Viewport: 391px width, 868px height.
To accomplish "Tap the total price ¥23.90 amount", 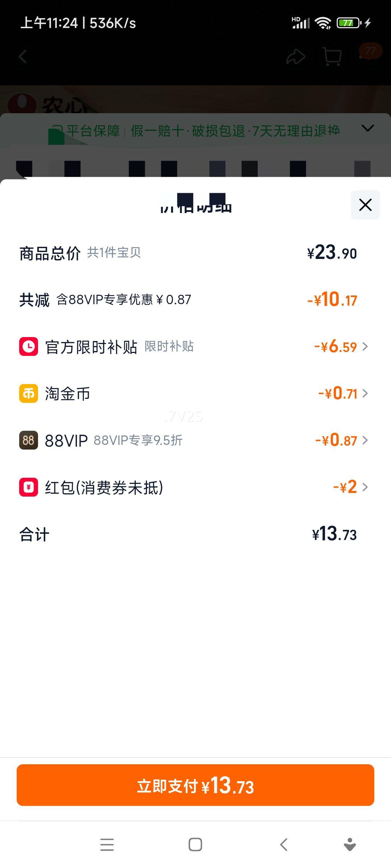I will pyautogui.click(x=332, y=253).
